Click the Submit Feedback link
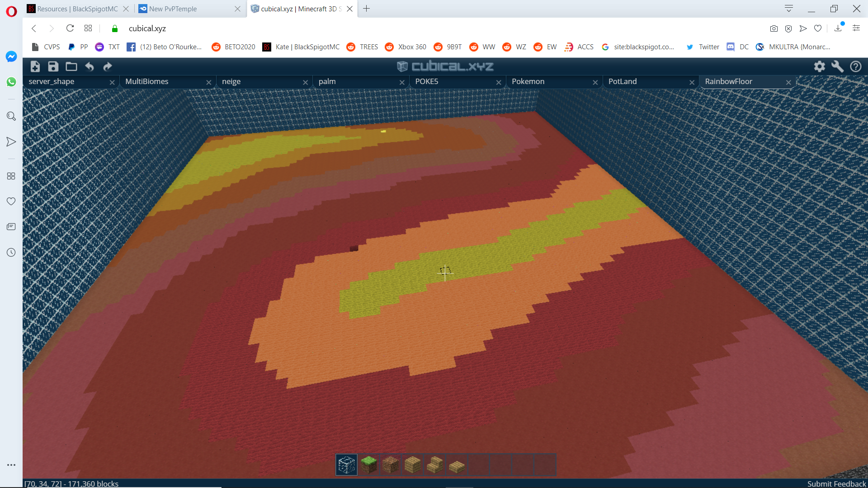The height and width of the screenshot is (488, 868). click(836, 483)
